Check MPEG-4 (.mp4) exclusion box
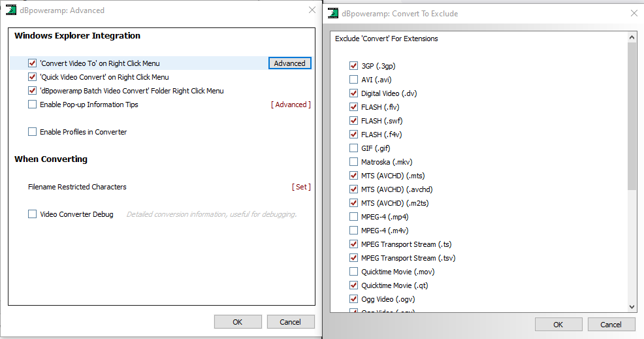The image size is (644, 339). [x=353, y=217]
